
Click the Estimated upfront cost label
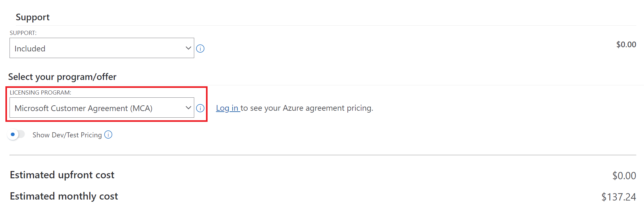pos(62,175)
